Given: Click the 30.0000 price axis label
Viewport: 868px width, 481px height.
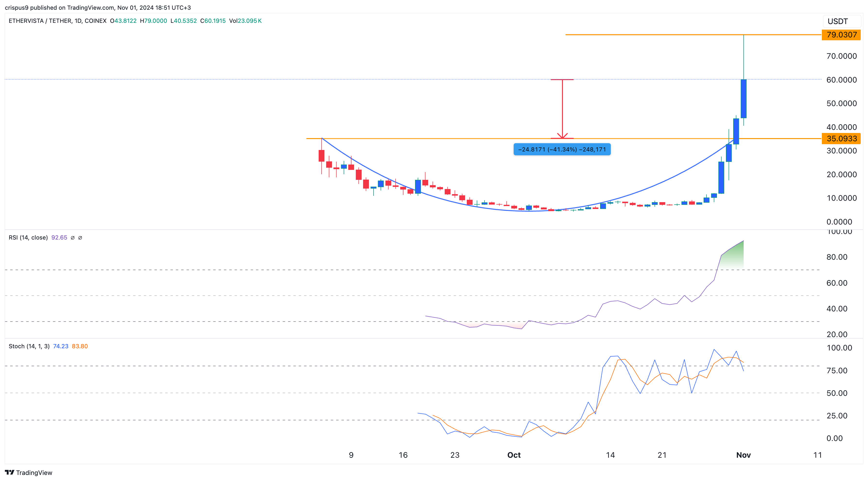Looking at the screenshot, I should tap(841, 151).
